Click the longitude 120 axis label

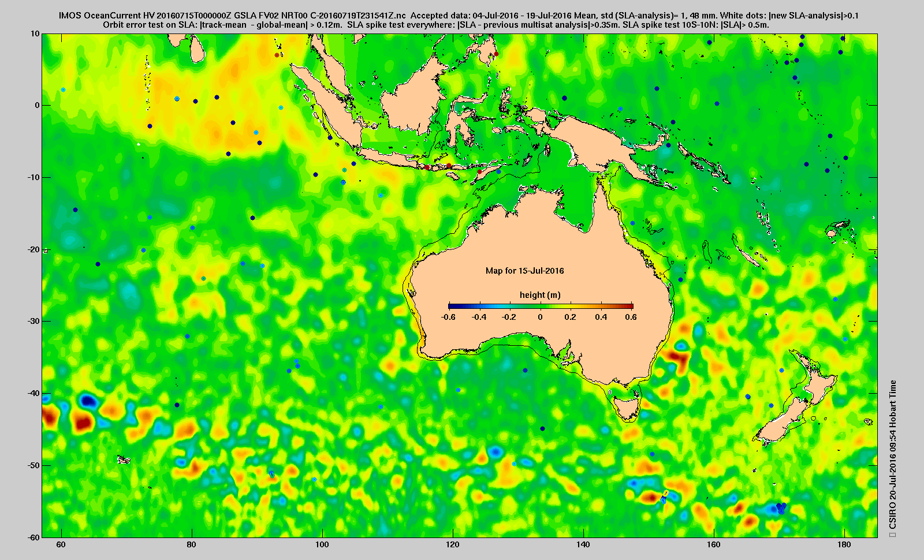coord(453,544)
